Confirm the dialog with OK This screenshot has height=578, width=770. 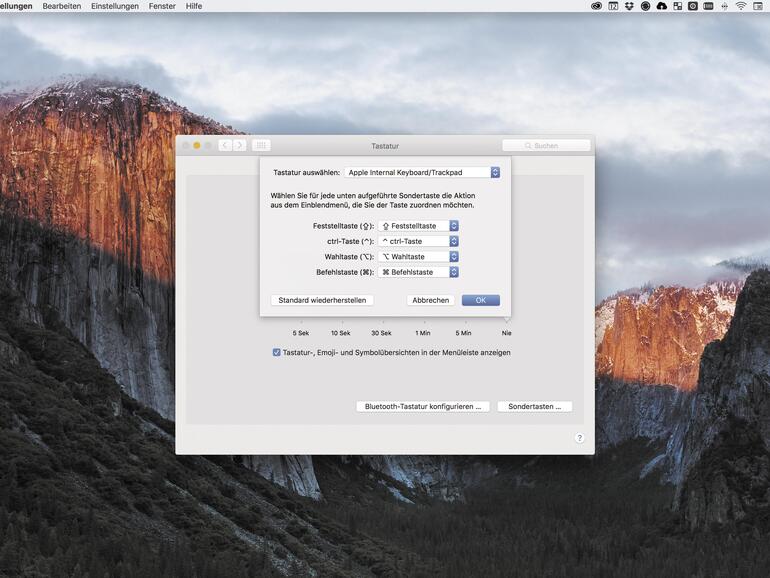pos(480,300)
